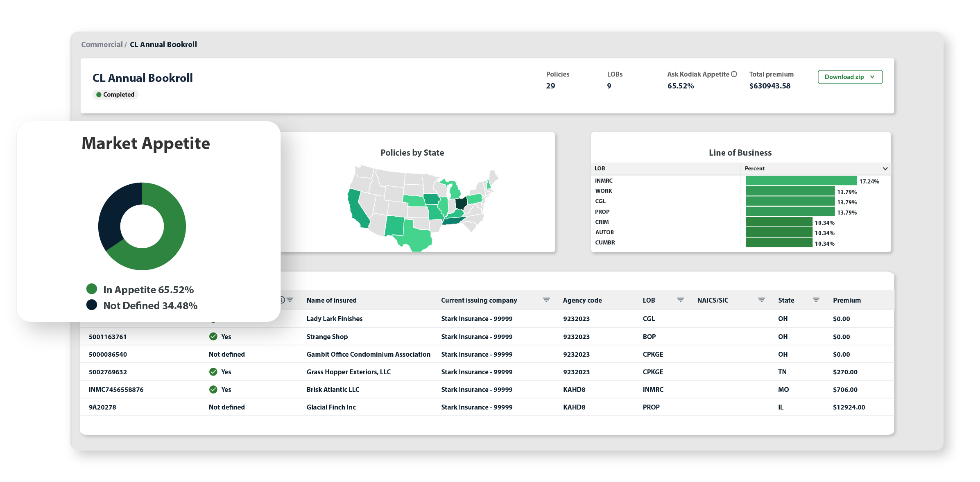Open the State column filter icon
This screenshot has height=482, width=980.
point(816,300)
